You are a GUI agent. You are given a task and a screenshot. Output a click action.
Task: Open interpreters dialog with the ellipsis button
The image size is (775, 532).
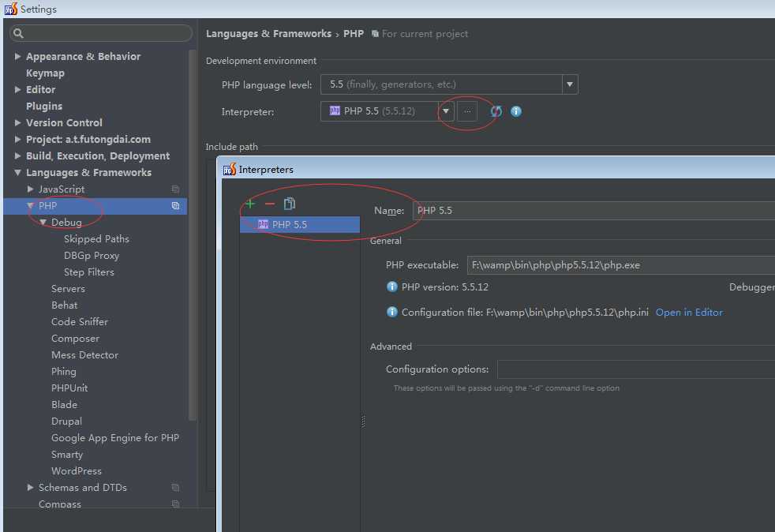tap(467, 111)
